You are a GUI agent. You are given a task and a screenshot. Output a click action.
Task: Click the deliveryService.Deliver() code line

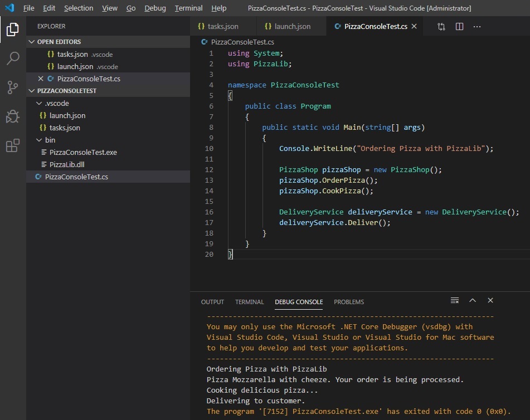334,222
